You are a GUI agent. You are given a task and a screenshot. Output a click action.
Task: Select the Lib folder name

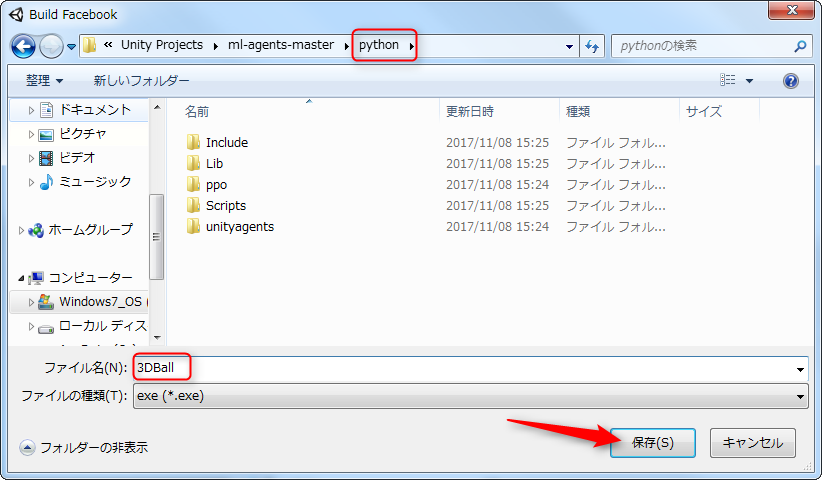214,163
